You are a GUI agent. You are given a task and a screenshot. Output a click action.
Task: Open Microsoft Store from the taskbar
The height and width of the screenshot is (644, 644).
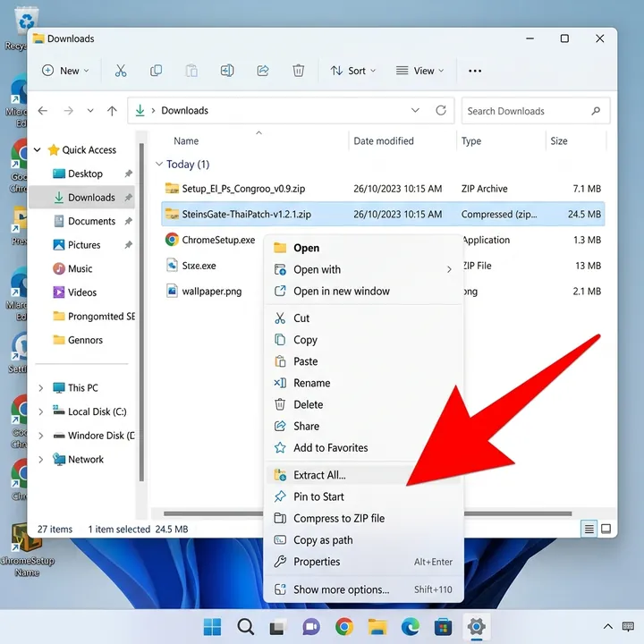[443, 627]
